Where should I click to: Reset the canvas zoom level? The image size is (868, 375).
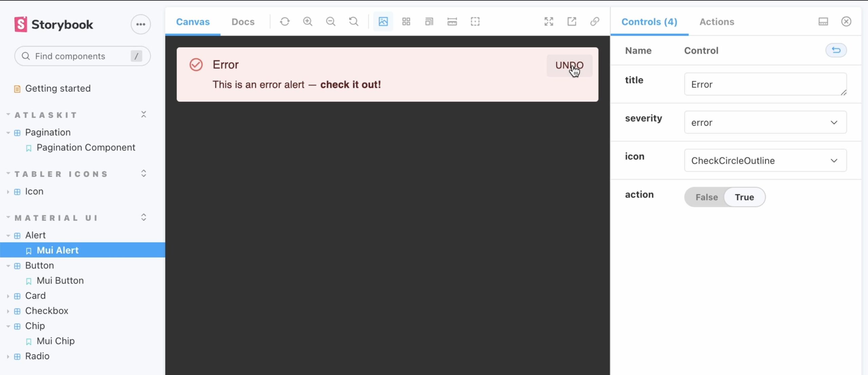(353, 21)
